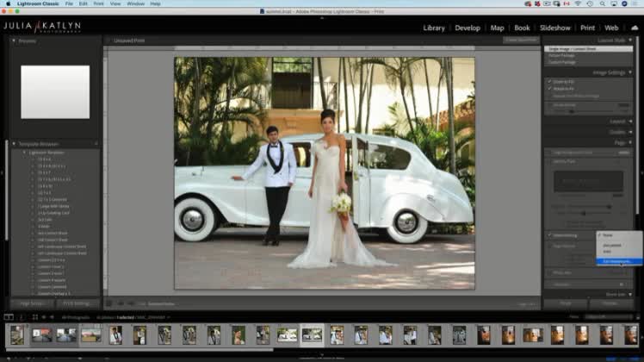Collapse the Template Browser panel
The height and width of the screenshot is (362, 644).
click(x=14, y=144)
